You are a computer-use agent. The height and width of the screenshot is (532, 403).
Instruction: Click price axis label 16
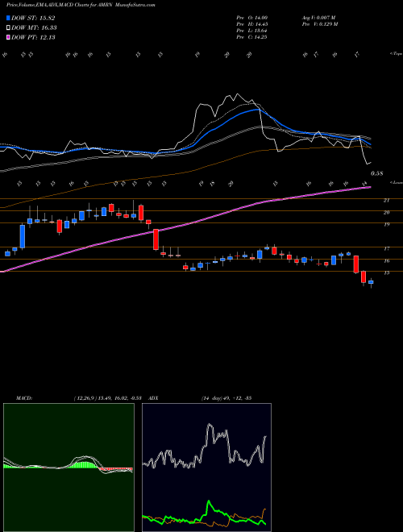(386, 260)
